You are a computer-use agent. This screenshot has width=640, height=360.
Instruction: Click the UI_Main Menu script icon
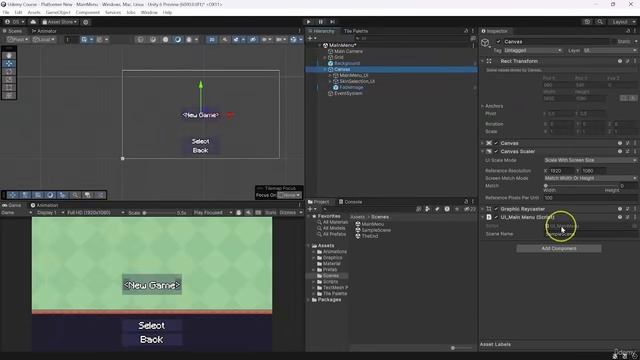point(489,217)
